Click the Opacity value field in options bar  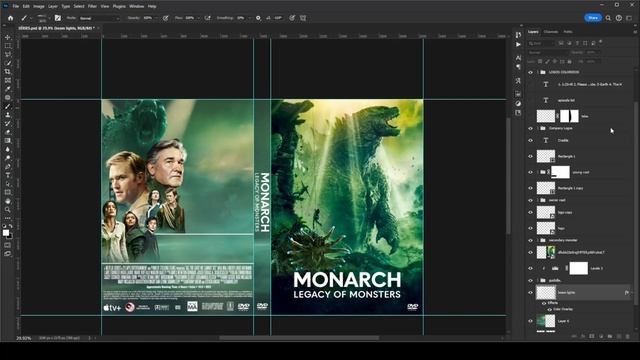click(149, 18)
